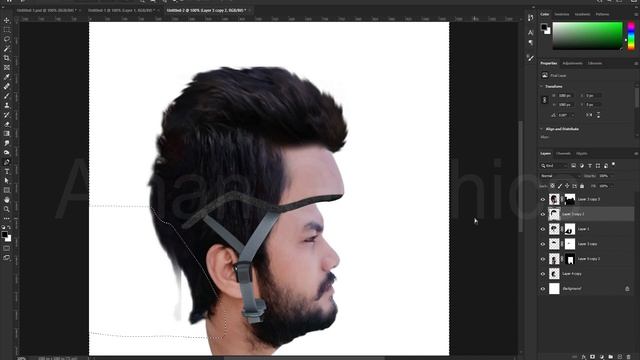Open the Character panel icon
This screenshot has width=640, height=360.
530,32
